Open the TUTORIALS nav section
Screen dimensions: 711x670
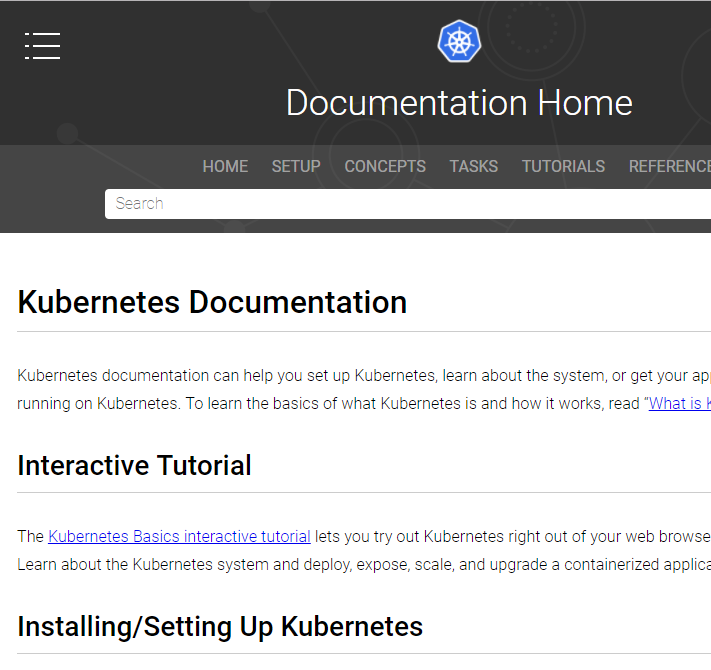[x=564, y=166]
